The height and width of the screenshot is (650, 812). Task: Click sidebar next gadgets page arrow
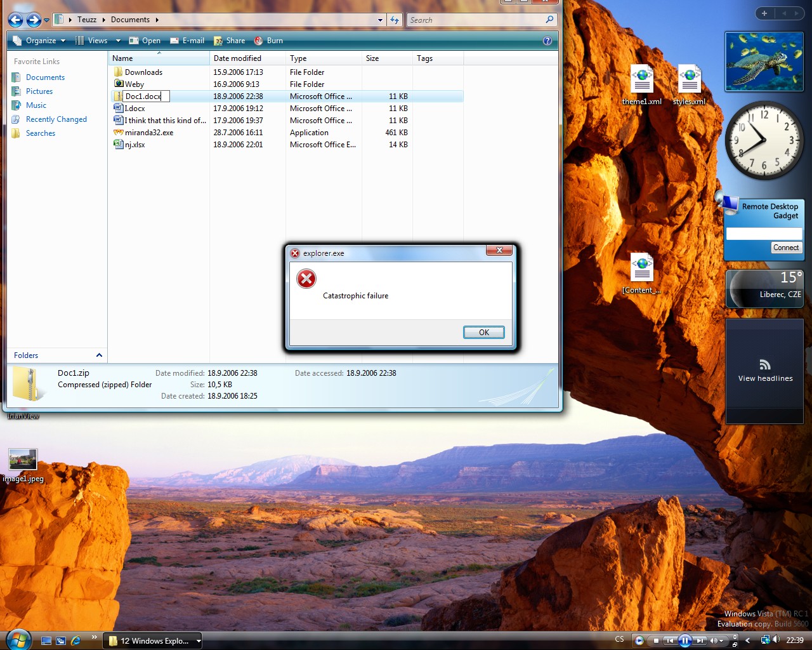click(x=796, y=13)
